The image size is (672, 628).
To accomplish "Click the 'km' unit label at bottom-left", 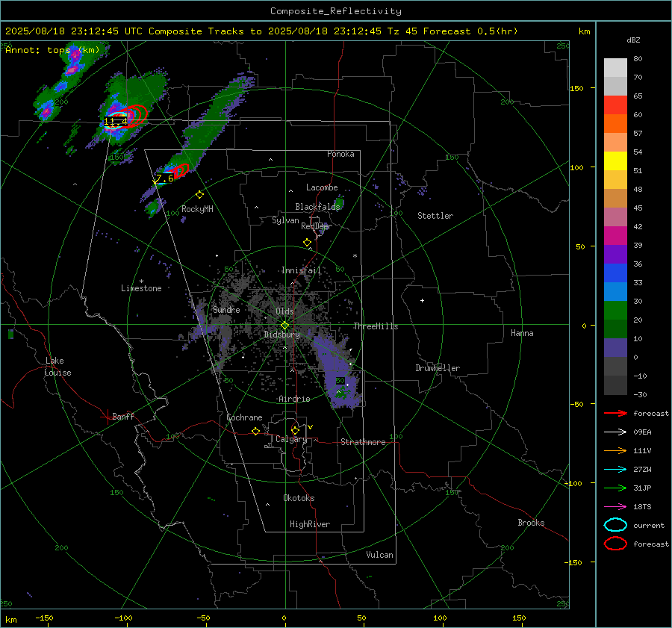I will 11,620.
